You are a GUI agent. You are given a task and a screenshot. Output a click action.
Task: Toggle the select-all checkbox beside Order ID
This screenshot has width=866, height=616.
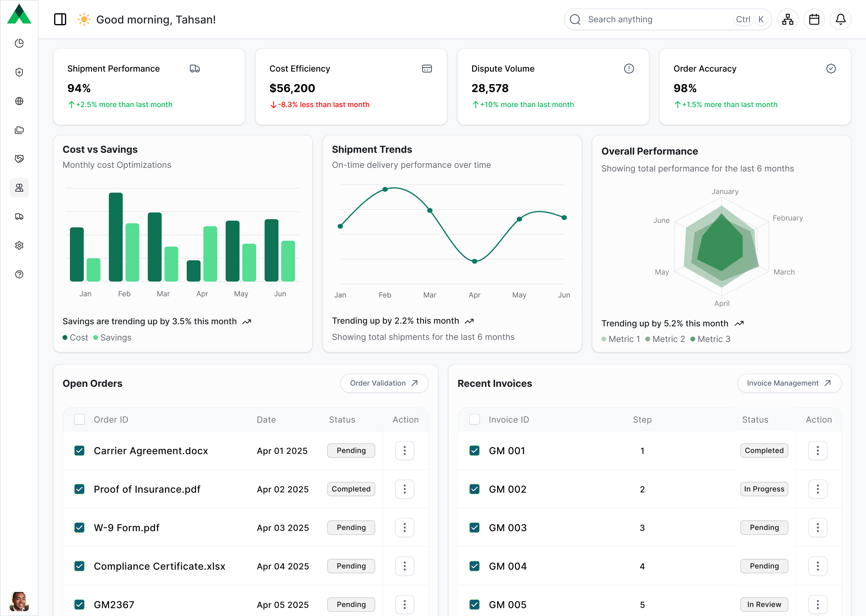pyautogui.click(x=79, y=420)
